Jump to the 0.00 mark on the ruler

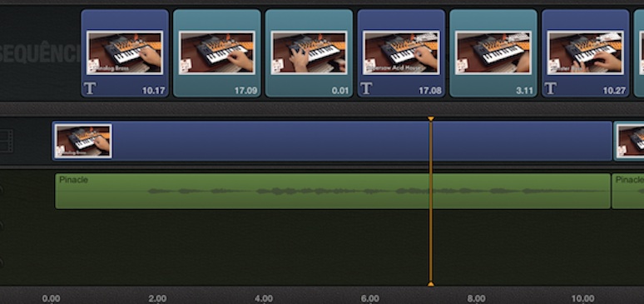pos(51,299)
